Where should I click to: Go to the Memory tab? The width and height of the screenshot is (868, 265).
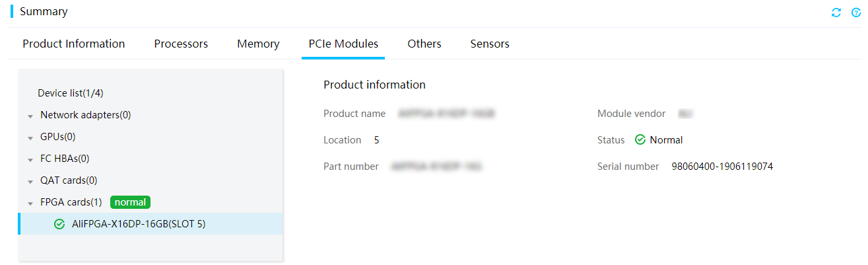[258, 44]
